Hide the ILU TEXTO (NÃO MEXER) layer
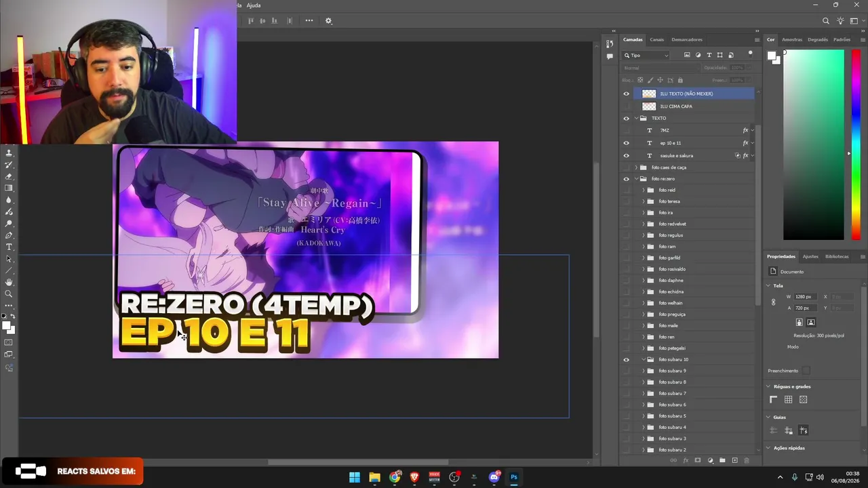This screenshot has width=868, height=488. [x=626, y=94]
